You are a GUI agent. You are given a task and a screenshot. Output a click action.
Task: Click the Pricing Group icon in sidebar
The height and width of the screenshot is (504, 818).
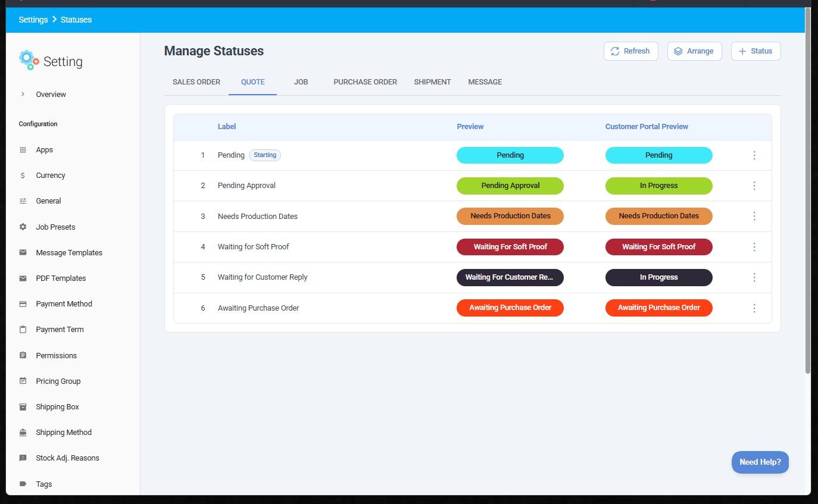click(23, 381)
